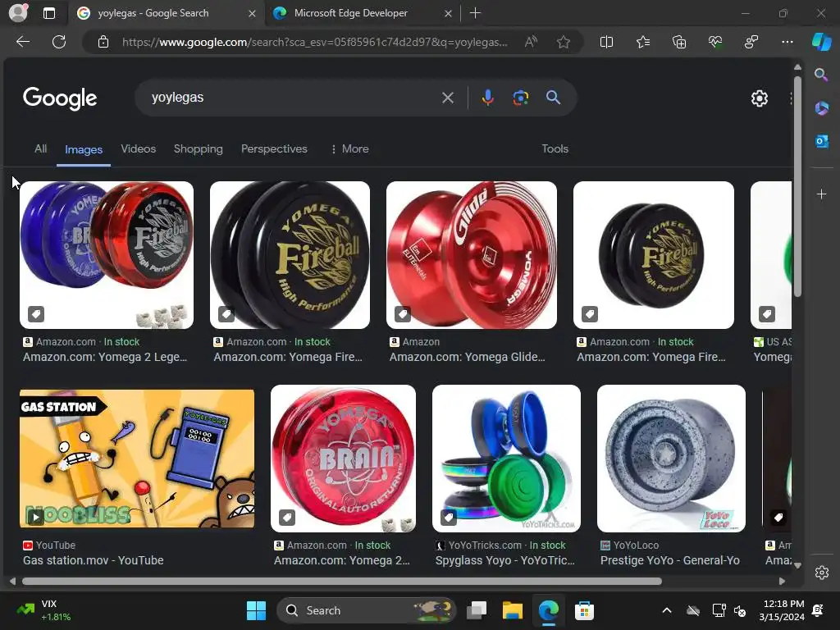
Task: Open File Explorer from taskbar
Action: (x=512, y=610)
